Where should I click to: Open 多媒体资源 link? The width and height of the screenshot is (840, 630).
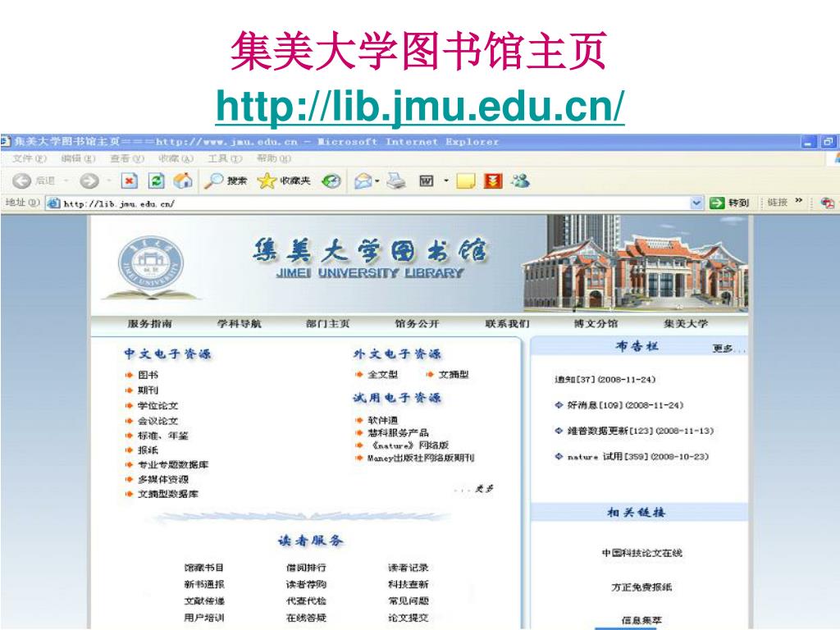pyautogui.click(x=163, y=479)
